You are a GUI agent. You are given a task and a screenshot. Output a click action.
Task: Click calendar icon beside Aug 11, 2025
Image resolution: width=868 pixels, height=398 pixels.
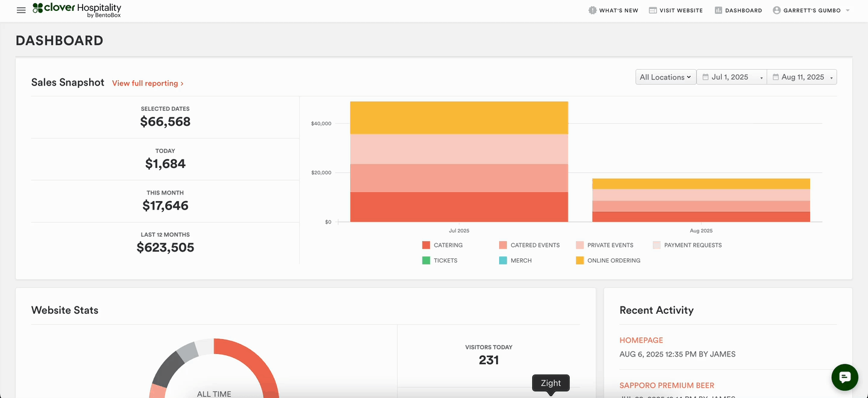coord(776,77)
